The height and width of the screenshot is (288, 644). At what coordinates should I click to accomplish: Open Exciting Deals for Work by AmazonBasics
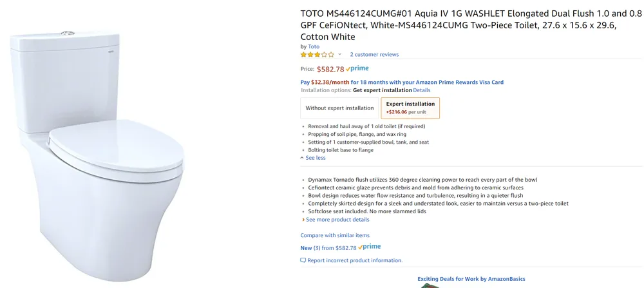pos(471,279)
